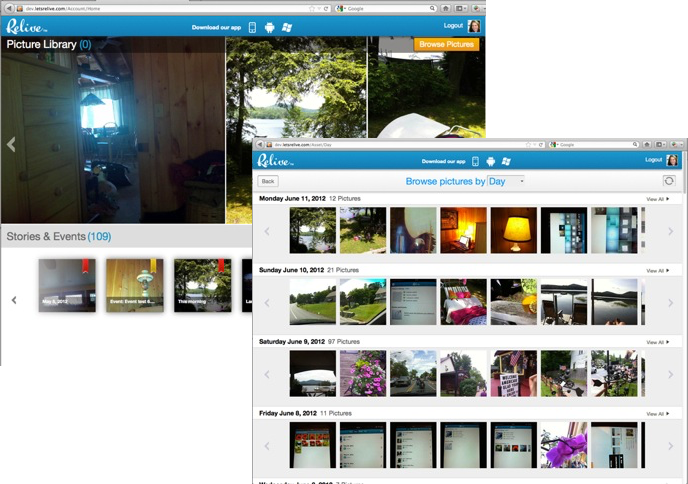Open the This morning story thumbnail
Screen dimensions: 688x484
[203, 285]
